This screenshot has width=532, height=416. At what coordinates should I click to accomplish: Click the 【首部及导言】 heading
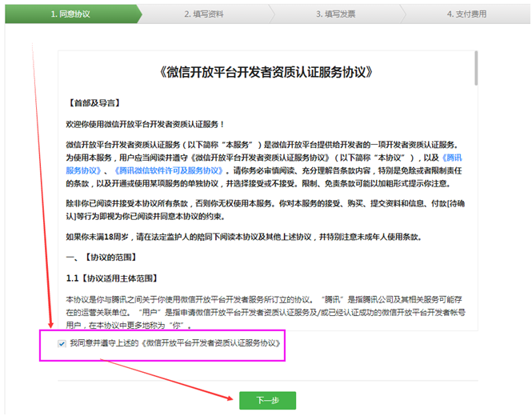tap(95, 104)
